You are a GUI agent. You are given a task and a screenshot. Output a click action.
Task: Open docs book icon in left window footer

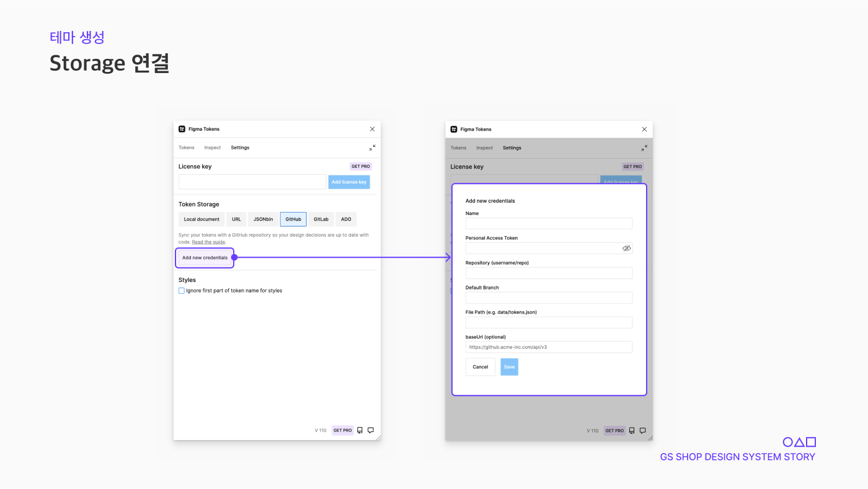(x=360, y=430)
